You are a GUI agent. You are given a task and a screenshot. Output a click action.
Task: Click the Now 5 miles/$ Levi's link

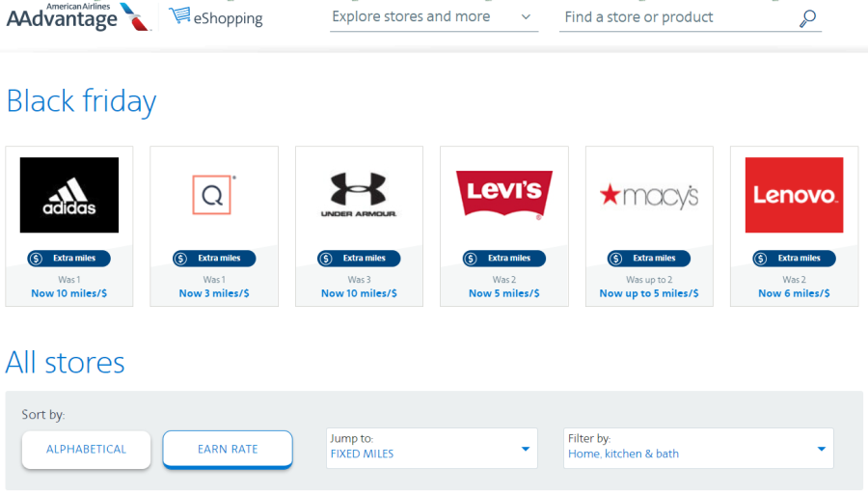pyautogui.click(x=503, y=293)
